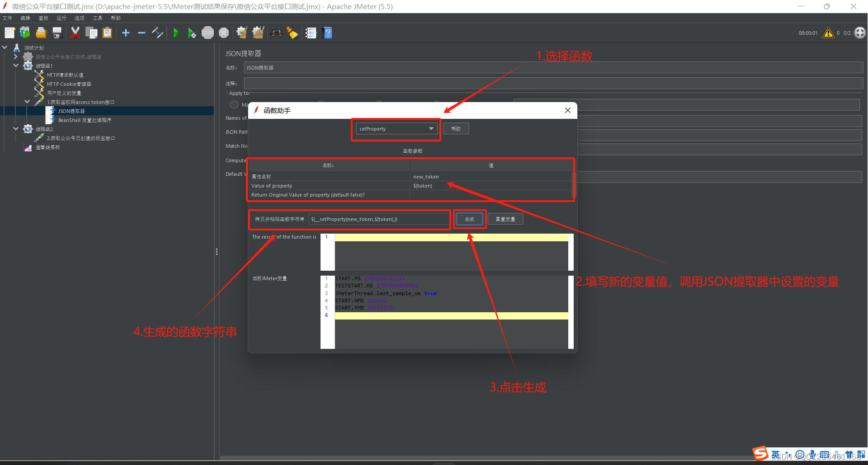This screenshot has width=868, height=465.
Task: Open the Templates icon in toolbar
Action: pyautogui.click(x=25, y=33)
